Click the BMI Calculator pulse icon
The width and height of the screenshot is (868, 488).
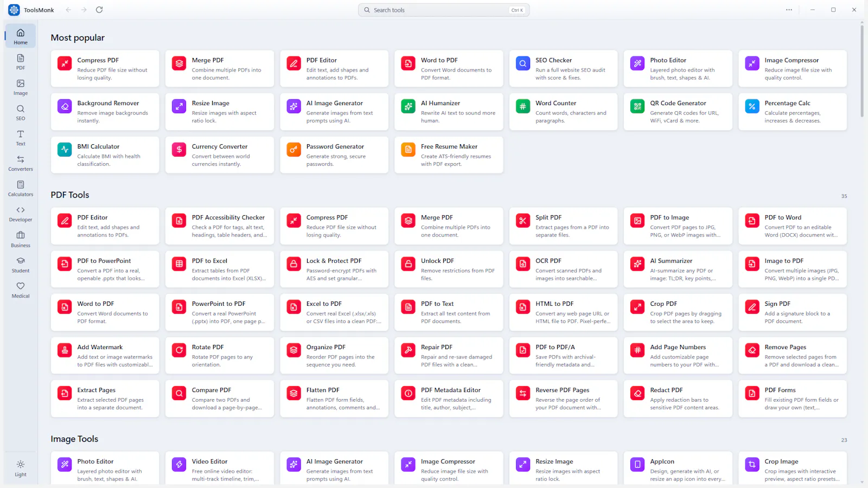65,150
